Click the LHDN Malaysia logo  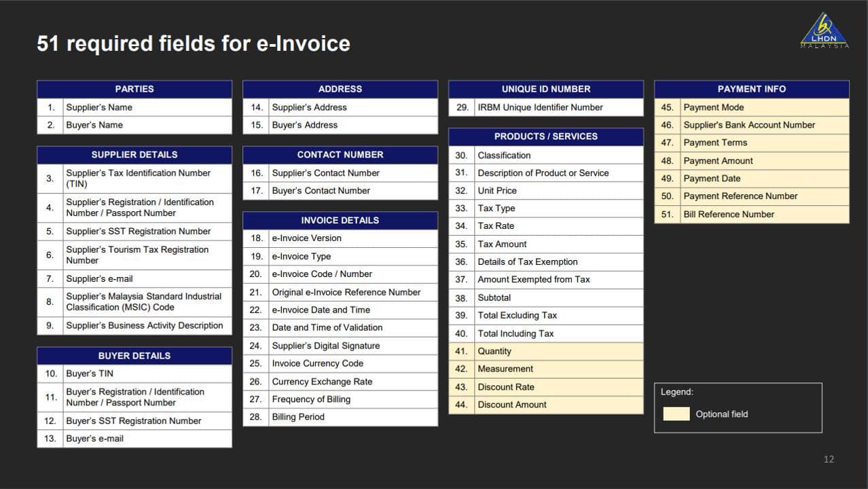[x=825, y=31]
